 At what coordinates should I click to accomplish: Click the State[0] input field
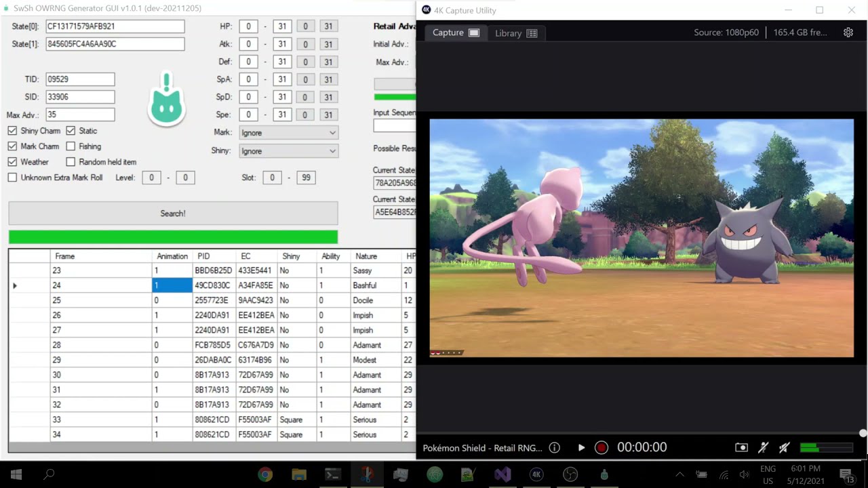pos(115,26)
